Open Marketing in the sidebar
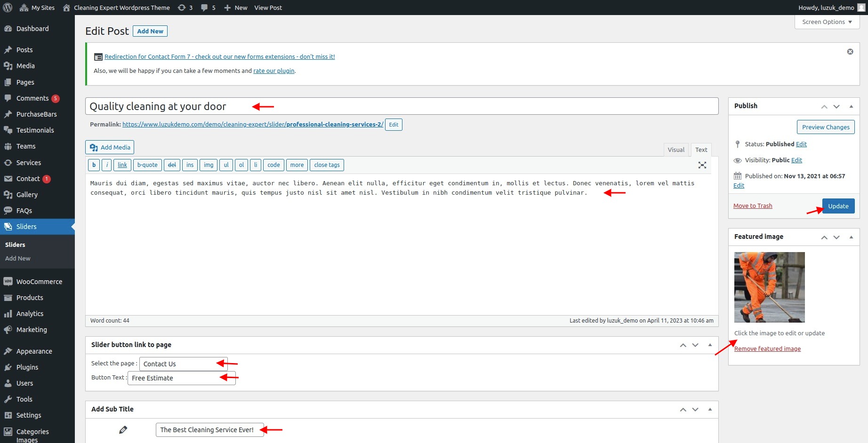 (x=37, y=330)
